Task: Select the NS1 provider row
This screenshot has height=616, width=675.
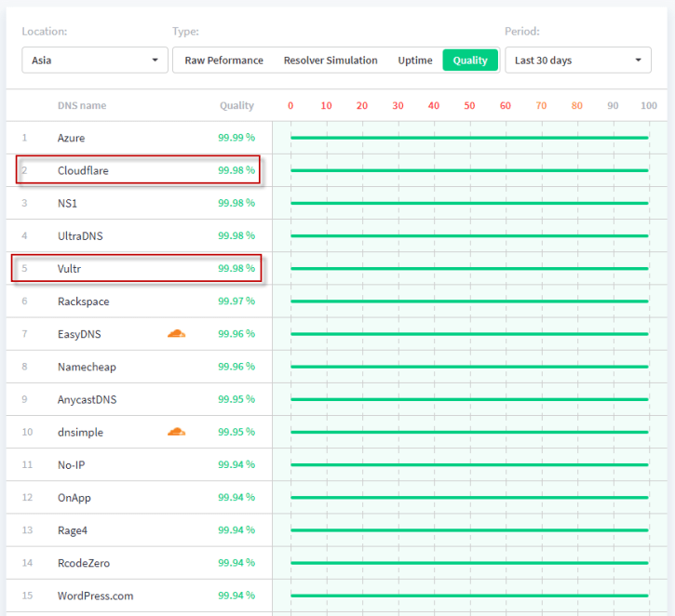Action: (69, 203)
